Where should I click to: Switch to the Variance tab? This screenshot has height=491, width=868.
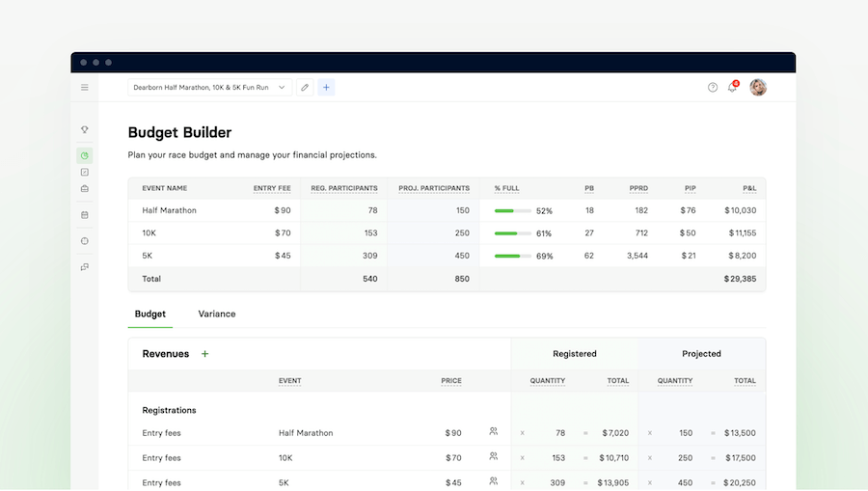tap(217, 314)
